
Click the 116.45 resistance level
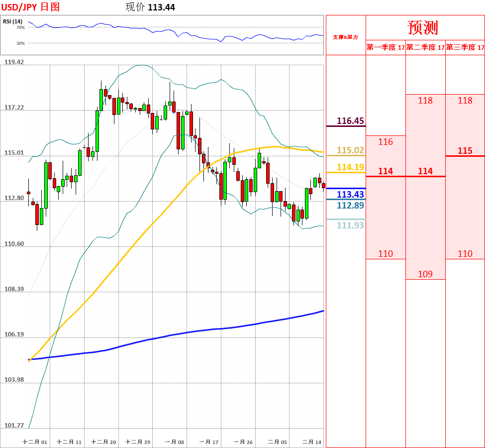pyautogui.click(x=350, y=121)
